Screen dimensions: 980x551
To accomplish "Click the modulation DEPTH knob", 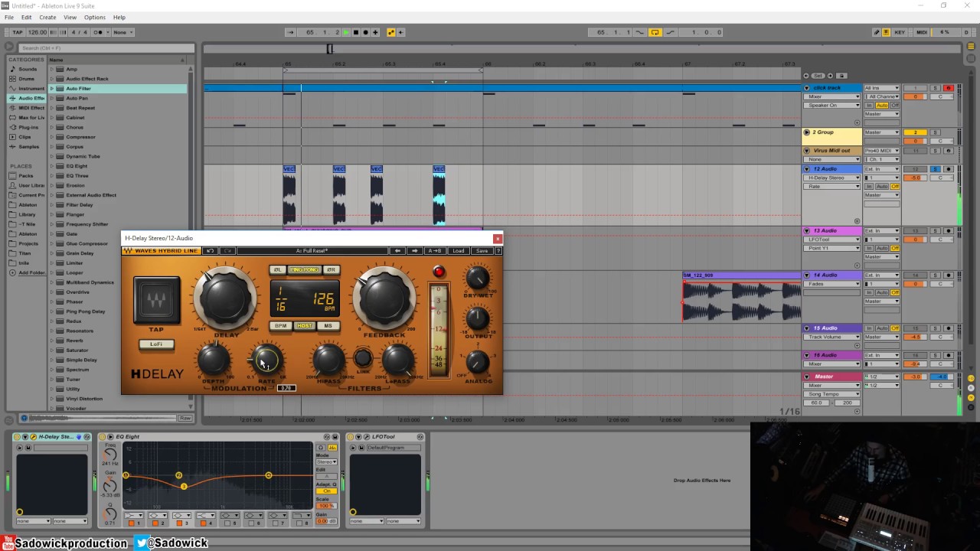I will click(x=214, y=358).
